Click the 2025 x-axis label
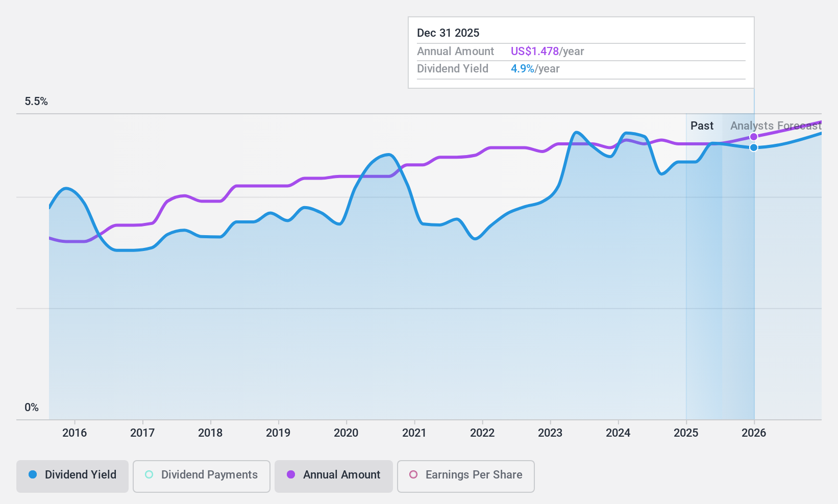 [x=686, y=433]
